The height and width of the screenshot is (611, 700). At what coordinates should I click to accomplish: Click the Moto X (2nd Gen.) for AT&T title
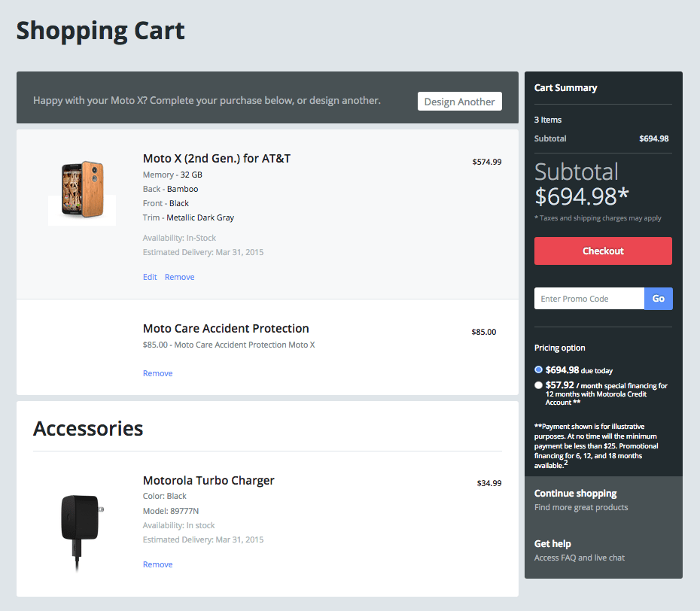coord(217,159)
